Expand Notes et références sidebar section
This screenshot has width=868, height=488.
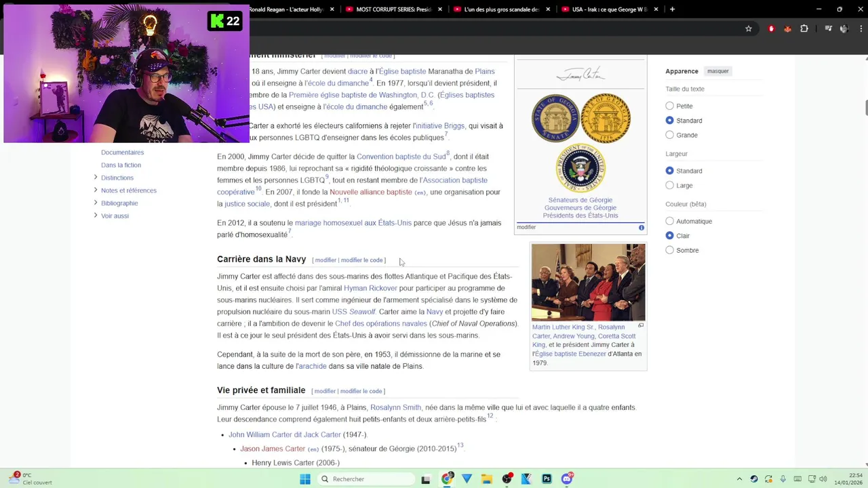96,190
